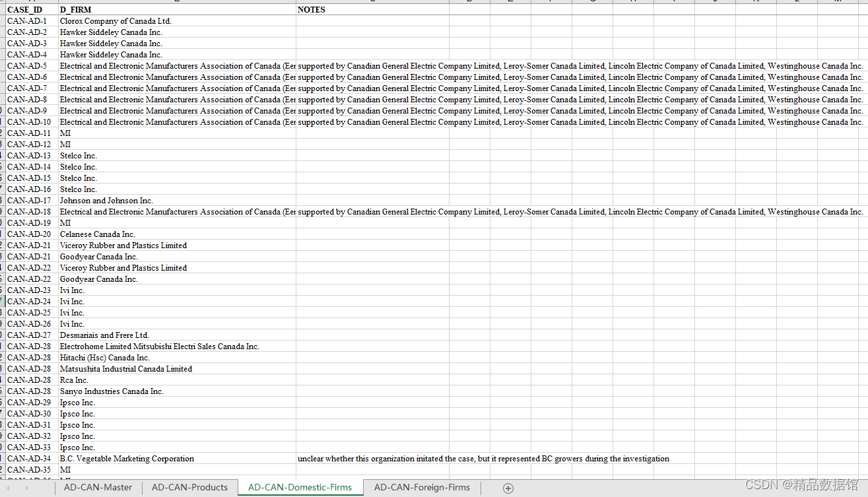Add a new sheet with plus icon
Image resolution: width=868 pixels, height=497 pixels.
508,488
